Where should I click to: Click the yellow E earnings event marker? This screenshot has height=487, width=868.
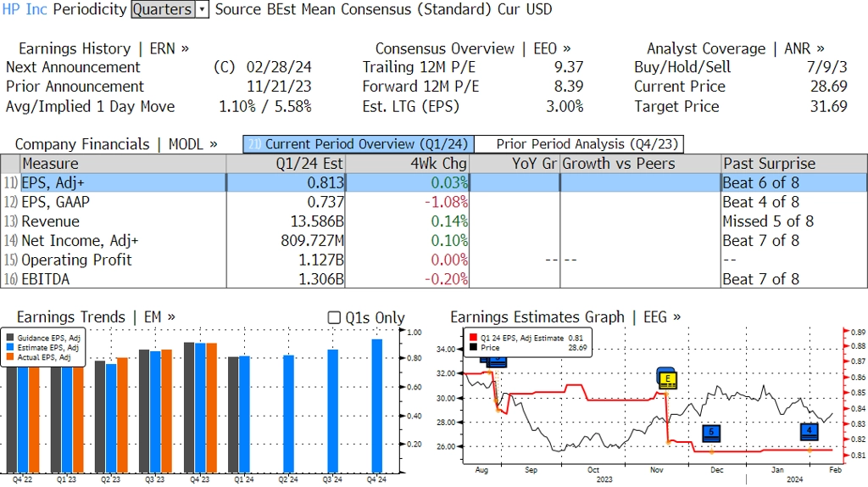tap(667, 379)
